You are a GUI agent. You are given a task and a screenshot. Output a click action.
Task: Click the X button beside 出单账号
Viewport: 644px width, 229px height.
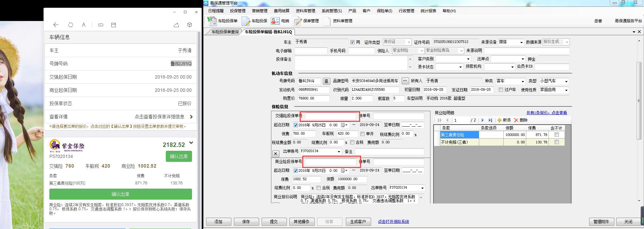pos(276,154)
